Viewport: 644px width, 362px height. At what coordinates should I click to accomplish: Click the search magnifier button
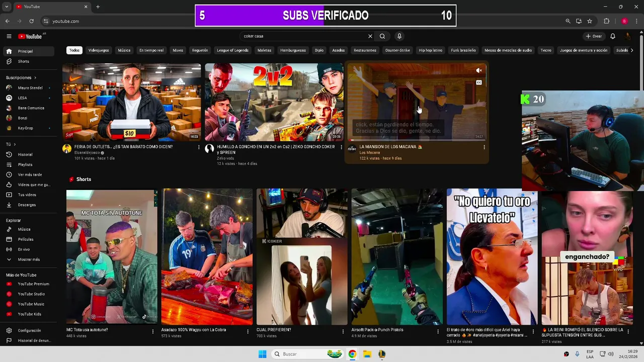tap(382, 36)
